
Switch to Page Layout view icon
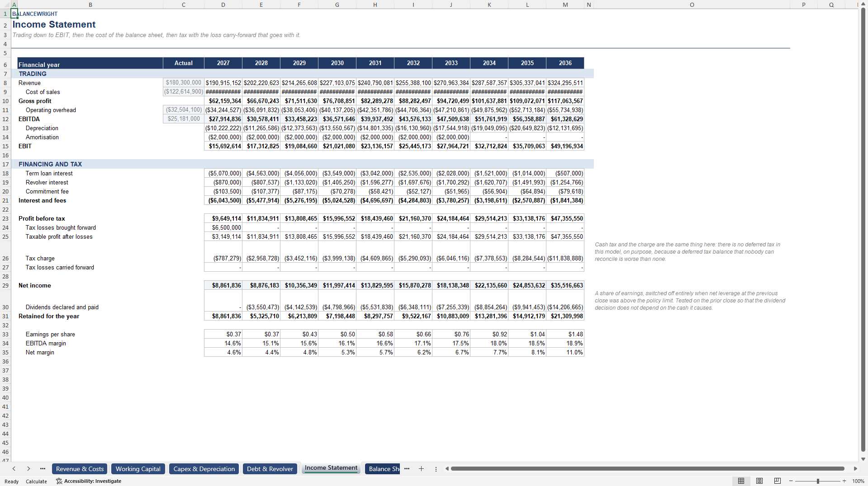point(759,481)
